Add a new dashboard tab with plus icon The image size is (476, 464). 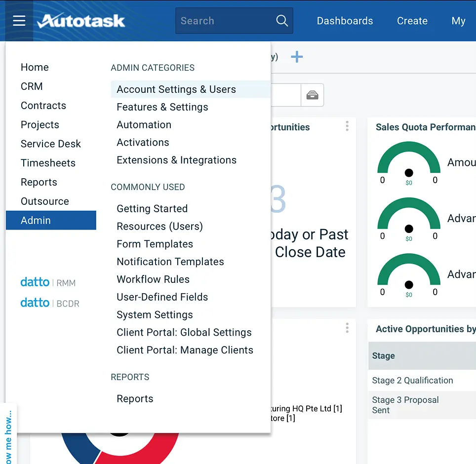pyautogui.click(x=297, y=57)
